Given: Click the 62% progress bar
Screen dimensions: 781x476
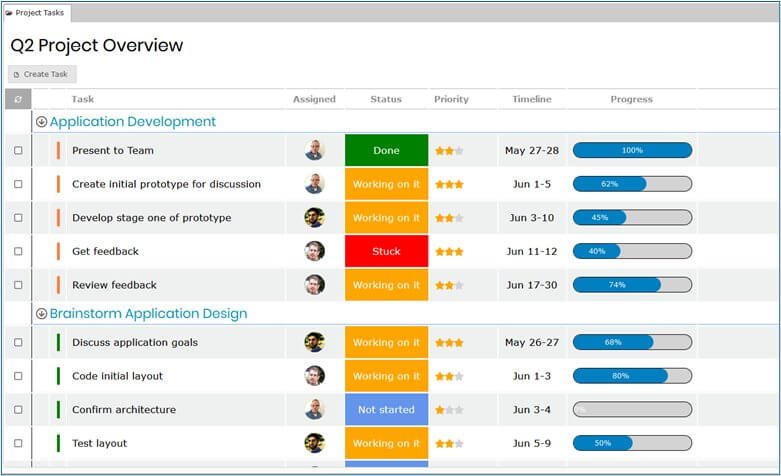Looking at the screenshot, I should 631,184.
